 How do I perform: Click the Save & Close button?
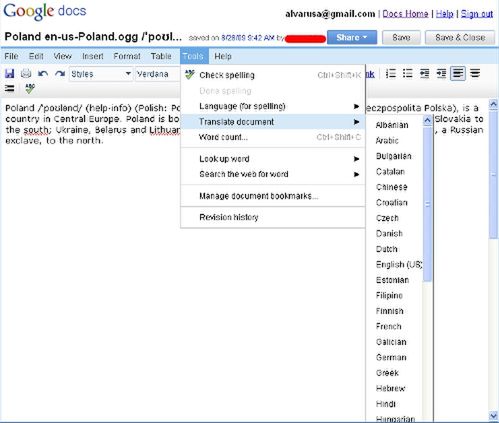click(x=460, y=37)
